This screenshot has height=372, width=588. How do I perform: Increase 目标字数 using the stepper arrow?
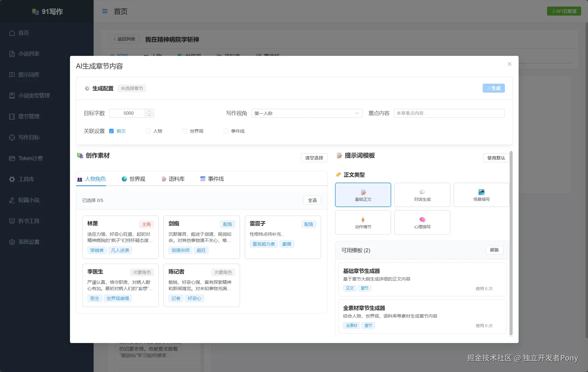149,111
